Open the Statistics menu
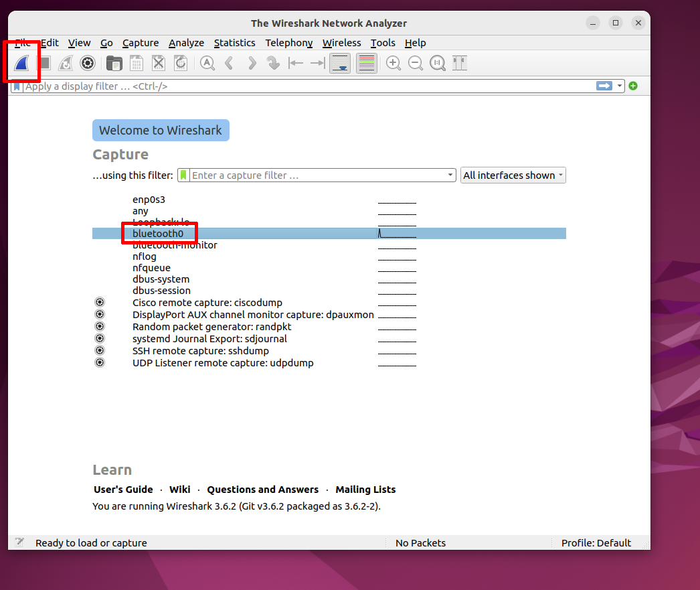The width and height of the screenshot is (700, 590). [x=234, y=43]
